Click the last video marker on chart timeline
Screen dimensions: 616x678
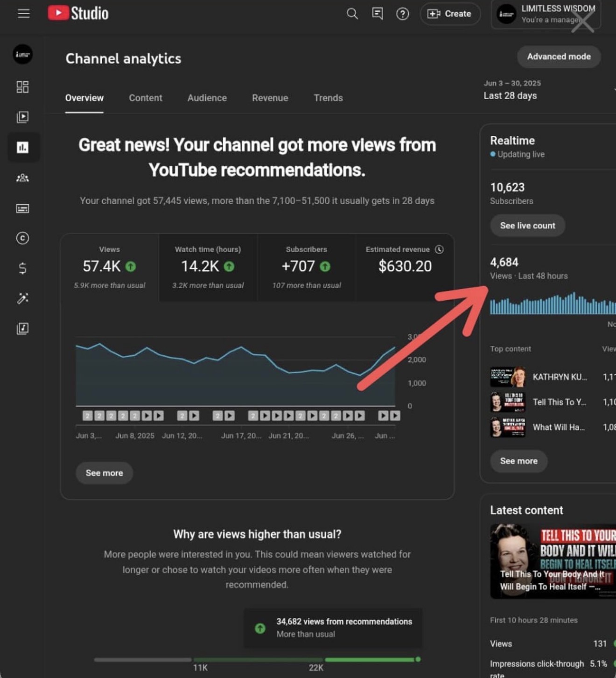(x=395, y=416)
